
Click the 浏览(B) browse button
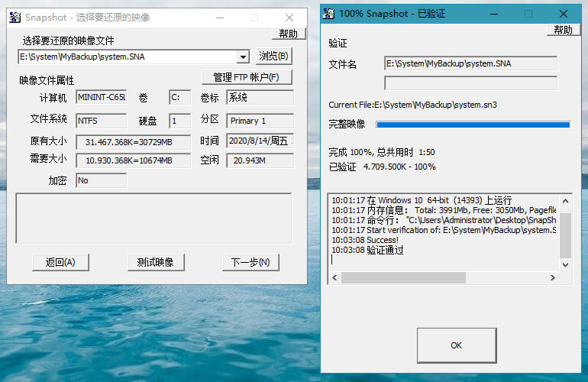tap(273, 56)
